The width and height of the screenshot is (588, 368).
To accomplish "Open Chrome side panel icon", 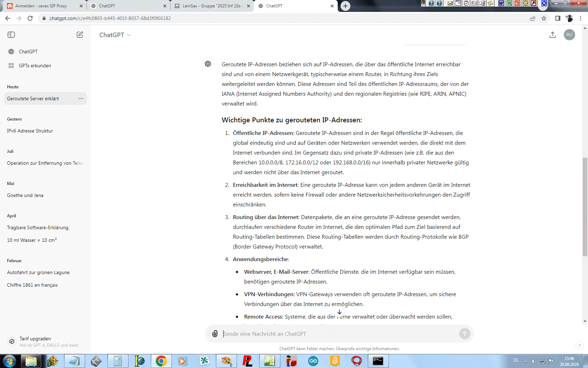I will point(558,18).
